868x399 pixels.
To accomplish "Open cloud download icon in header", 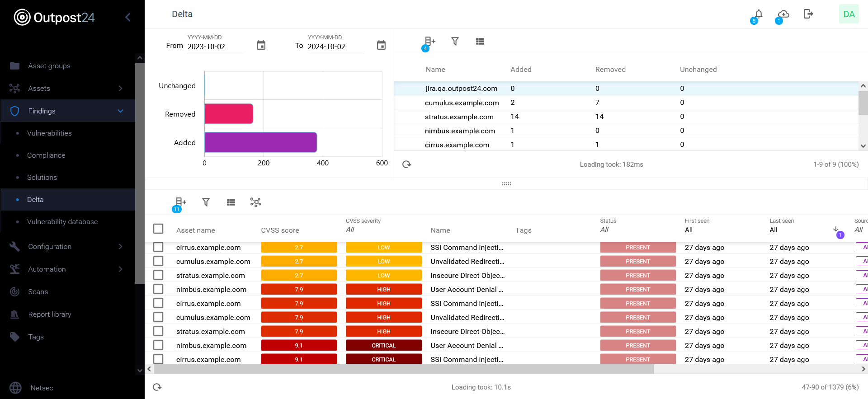I will 783,14.
